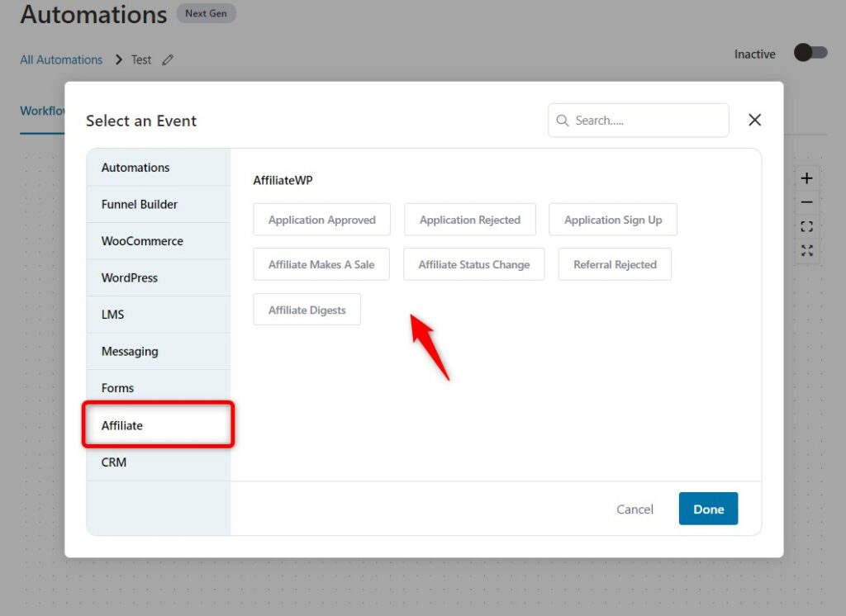Select the Referral Rejected event
Viewport: 846px width, 616px height.
[615, 264]
